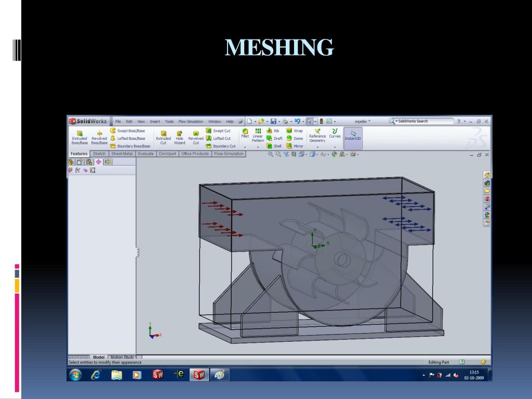Open the Edit menu
Screen dimensions: 532x399
point(129,122)
